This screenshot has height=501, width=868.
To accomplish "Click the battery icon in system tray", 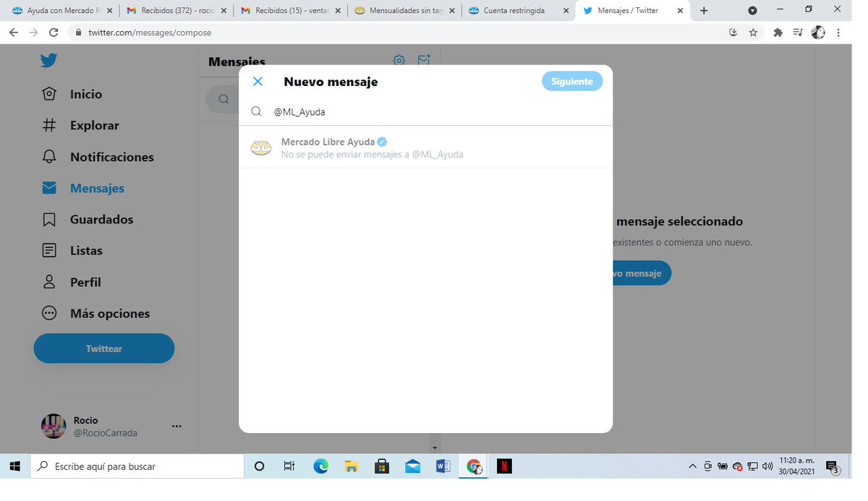I will (723, 466).
